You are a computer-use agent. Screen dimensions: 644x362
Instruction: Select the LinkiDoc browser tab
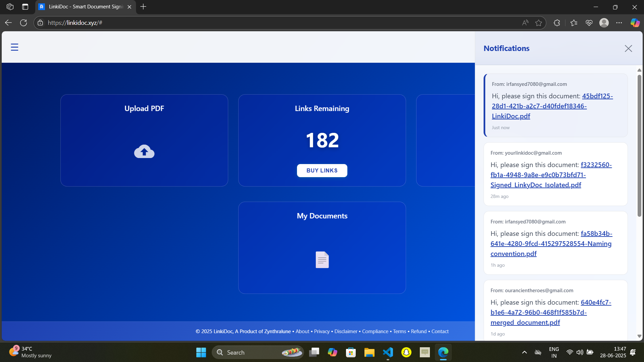pos(86,7)
